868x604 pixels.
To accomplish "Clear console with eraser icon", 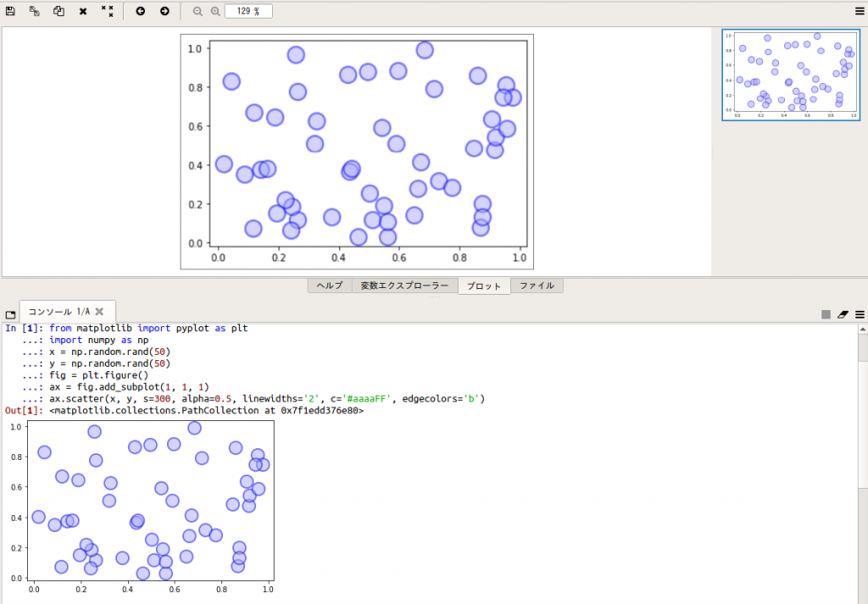I will coord(843,314).
